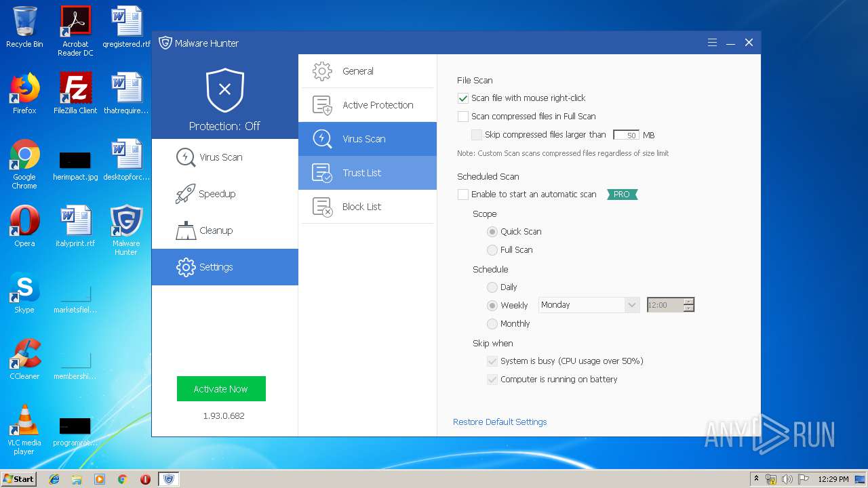The height and width of the screenshot is (488, 868).
Task: Select the qregistered.rtf desktop file
Action: (x=126, y=27)
